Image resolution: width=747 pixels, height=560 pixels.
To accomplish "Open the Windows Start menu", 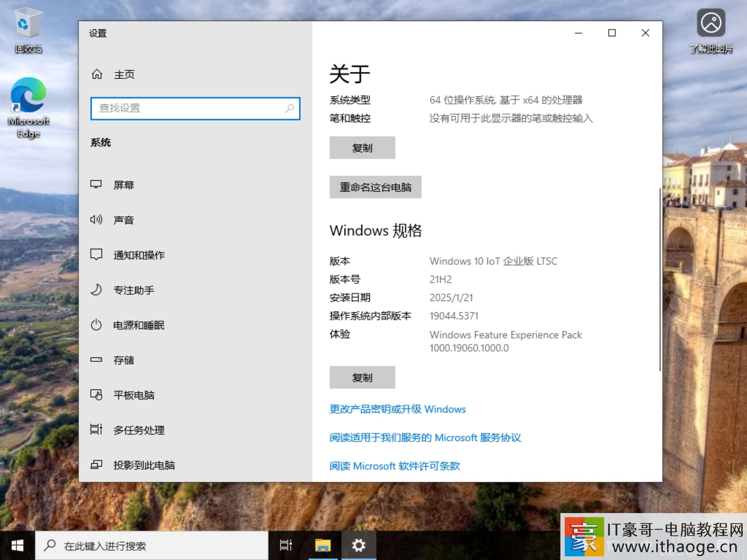I will (x=17, y=546).
